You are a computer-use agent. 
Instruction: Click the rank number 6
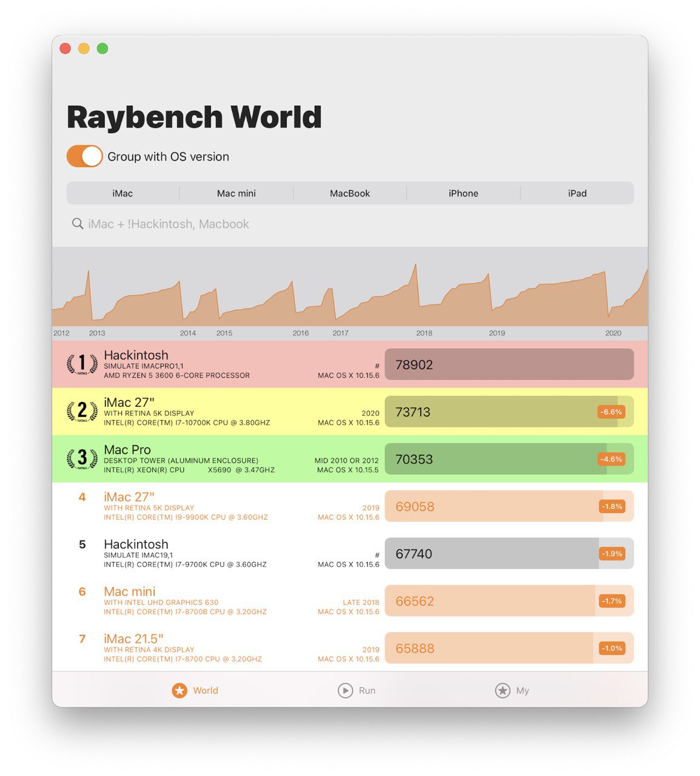[x=82, y=592]
